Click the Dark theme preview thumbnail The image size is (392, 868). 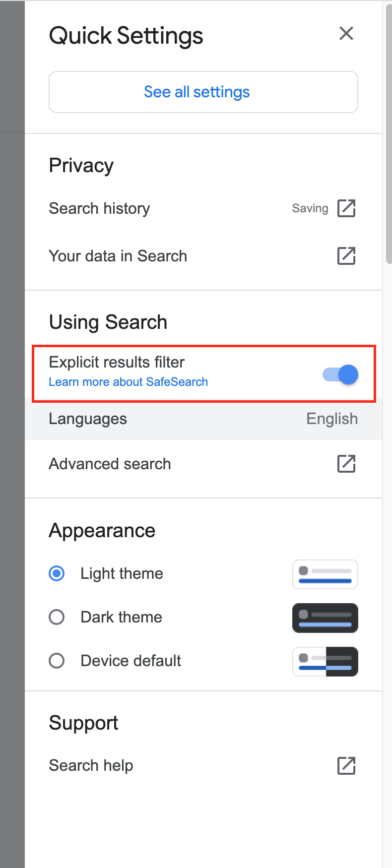pyautogui.click(x=325, y=618)
